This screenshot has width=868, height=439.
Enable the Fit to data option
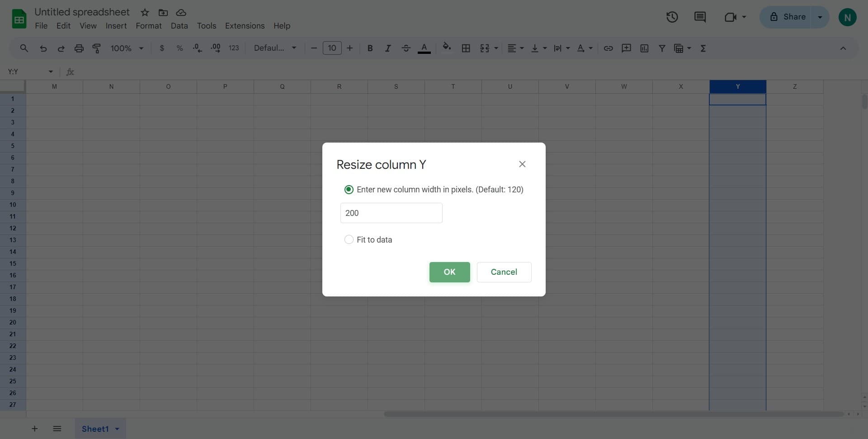coord(349,239)
